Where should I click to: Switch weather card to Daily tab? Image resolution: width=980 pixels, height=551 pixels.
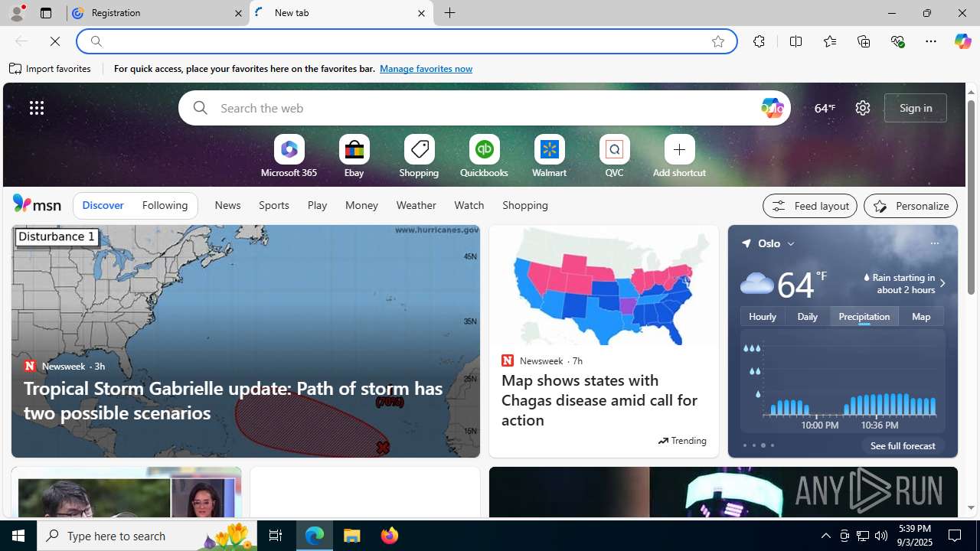(807, 316)
